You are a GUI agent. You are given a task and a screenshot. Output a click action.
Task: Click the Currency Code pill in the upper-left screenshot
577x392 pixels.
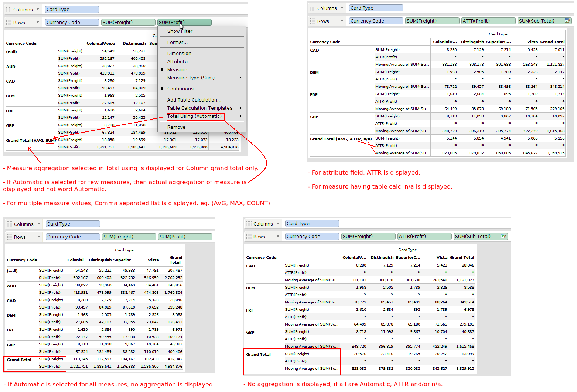pyautogui.click(x=72, y=23)
